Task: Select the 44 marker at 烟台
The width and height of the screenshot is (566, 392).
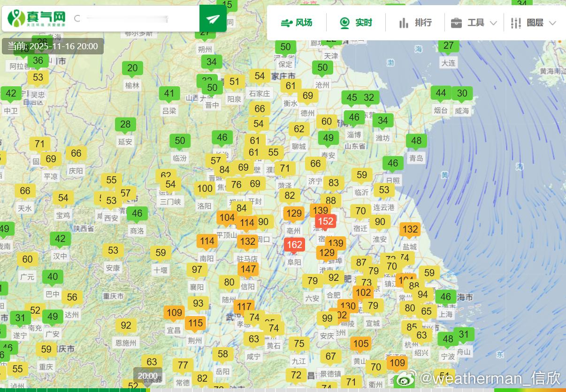Action: click(x=441, y=93)
